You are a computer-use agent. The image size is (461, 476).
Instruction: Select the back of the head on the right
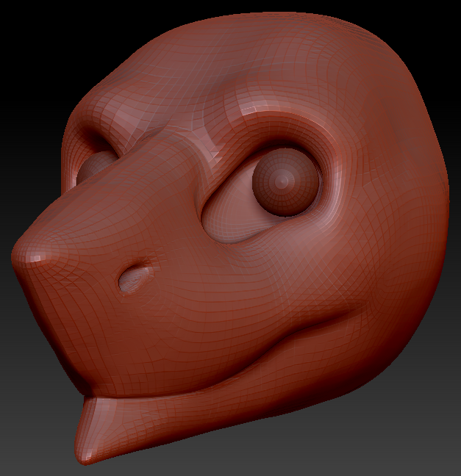pos(412,184)
